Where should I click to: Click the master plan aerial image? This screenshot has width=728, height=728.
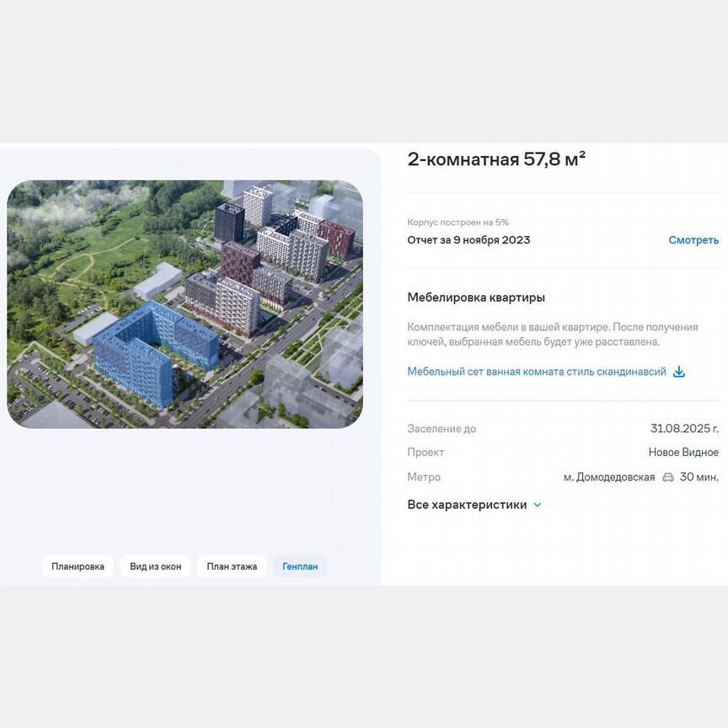[x=185, y=304]
